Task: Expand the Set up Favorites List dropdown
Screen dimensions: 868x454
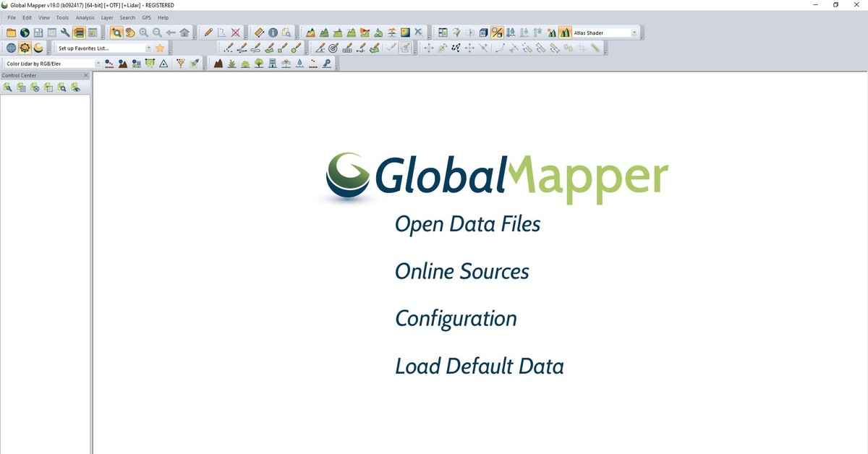Action: click(149, 48)
